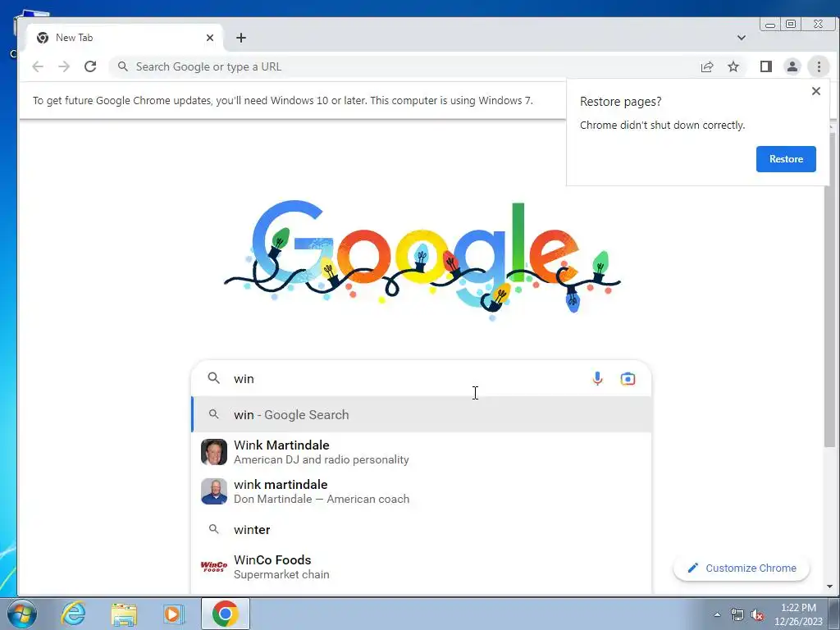Choose wink martindale Don Martindale coach suggestion

tap(422, 491)
